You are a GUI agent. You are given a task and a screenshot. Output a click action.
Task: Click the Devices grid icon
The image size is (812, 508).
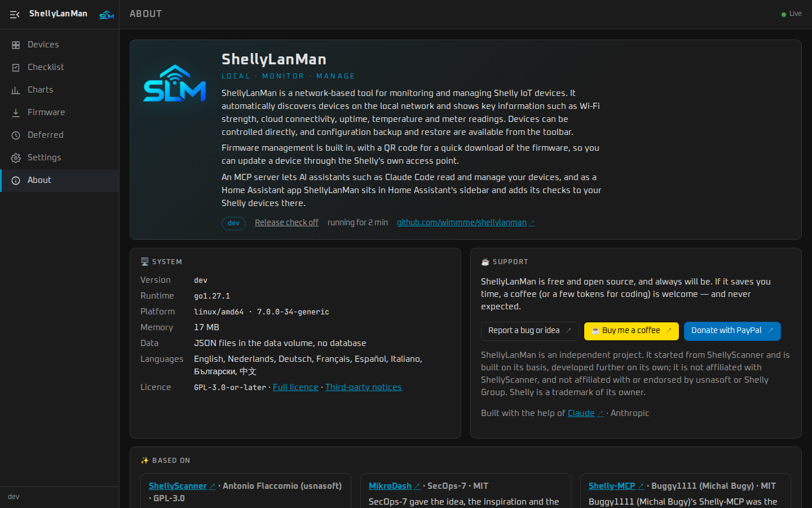tap(16, 45)
